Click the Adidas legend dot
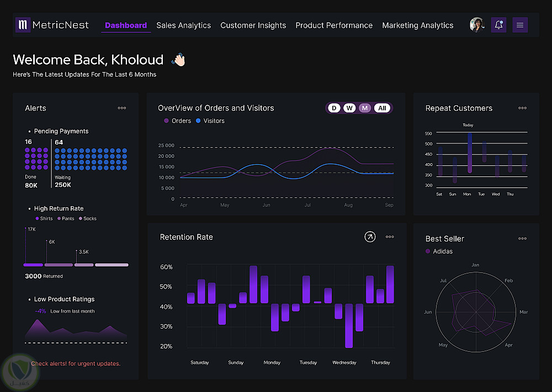This screenshot has width=552, height=392. pyautogui.click(x=428, y=251)
